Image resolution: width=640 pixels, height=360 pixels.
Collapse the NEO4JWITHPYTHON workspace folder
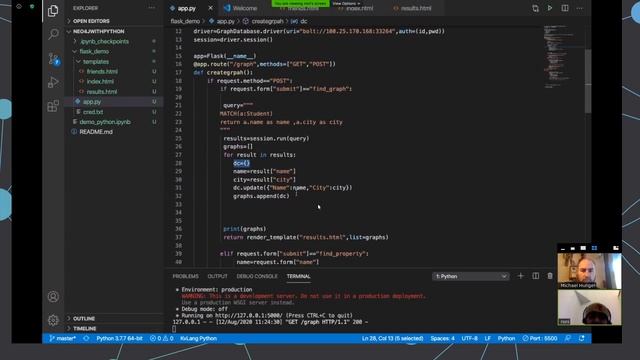pos(98,31)
